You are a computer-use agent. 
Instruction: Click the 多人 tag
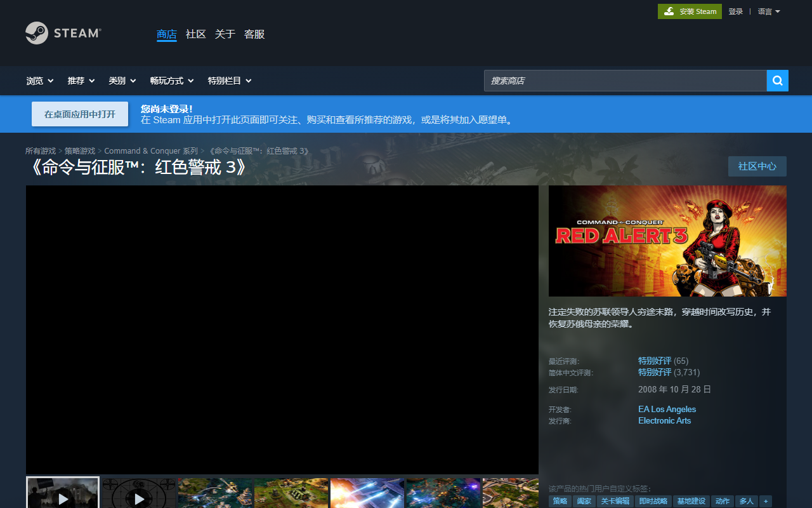(x=747, y=501)
